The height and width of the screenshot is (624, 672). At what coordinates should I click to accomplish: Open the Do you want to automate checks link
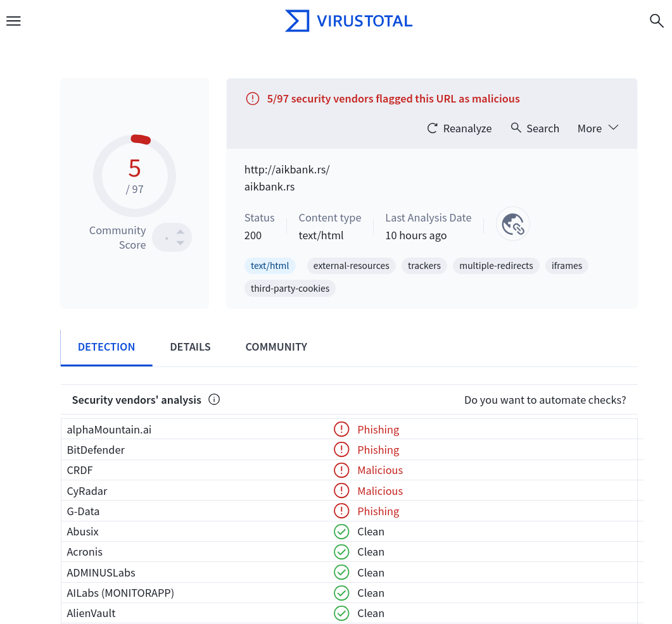point(545,399)
